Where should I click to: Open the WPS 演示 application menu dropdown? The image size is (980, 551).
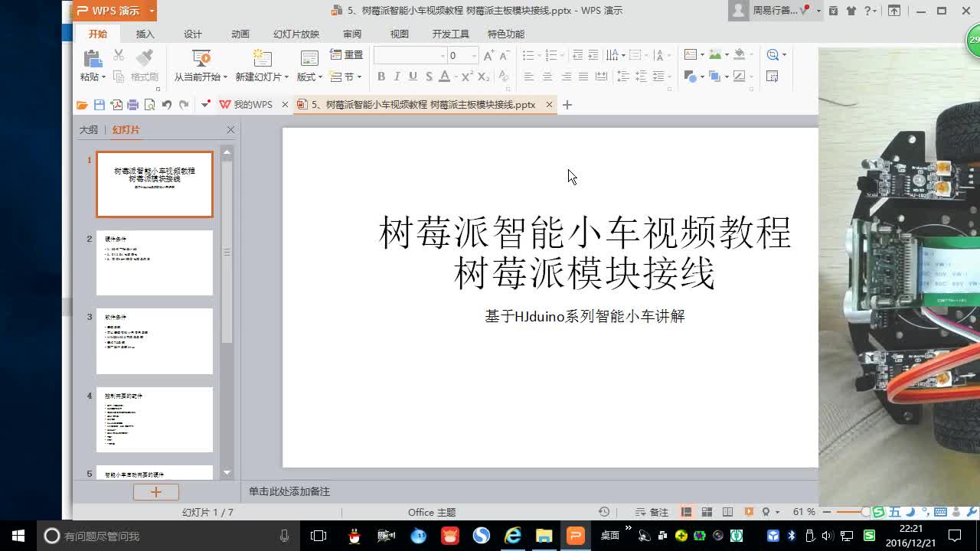tap(152, 11)
